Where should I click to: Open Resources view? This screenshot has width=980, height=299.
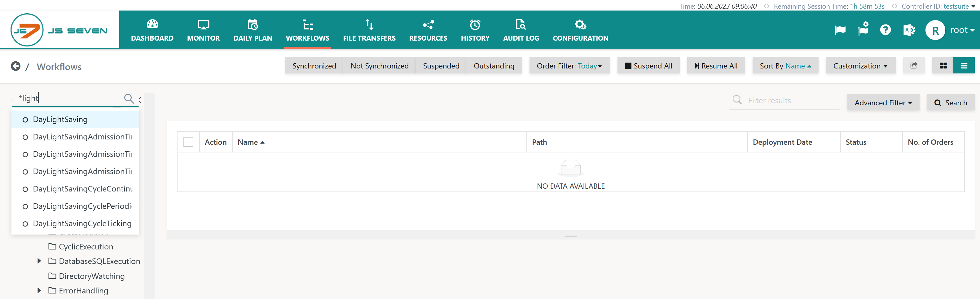(428, 30)
